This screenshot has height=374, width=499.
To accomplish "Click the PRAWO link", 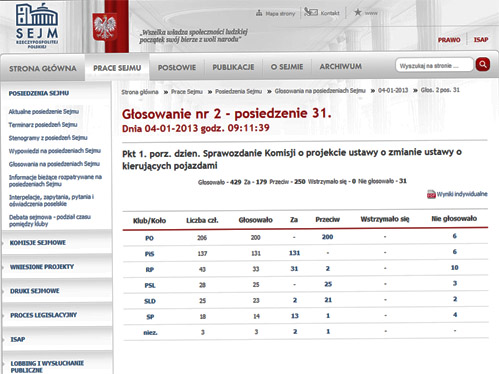I will pyautogui.click(x=449, y=40).
